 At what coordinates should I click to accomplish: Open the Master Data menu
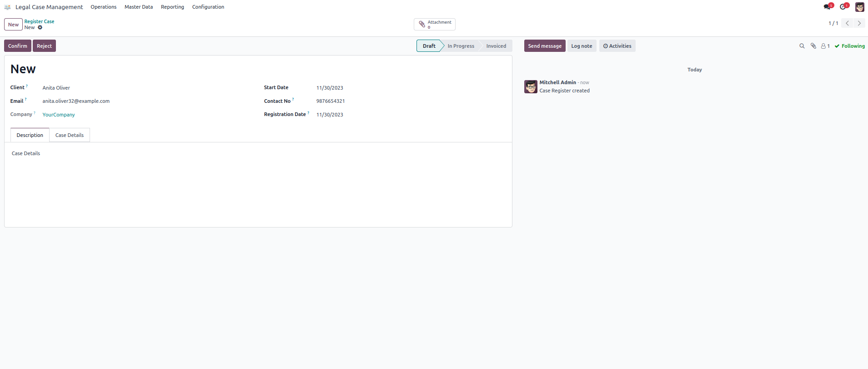pos(139,7)
